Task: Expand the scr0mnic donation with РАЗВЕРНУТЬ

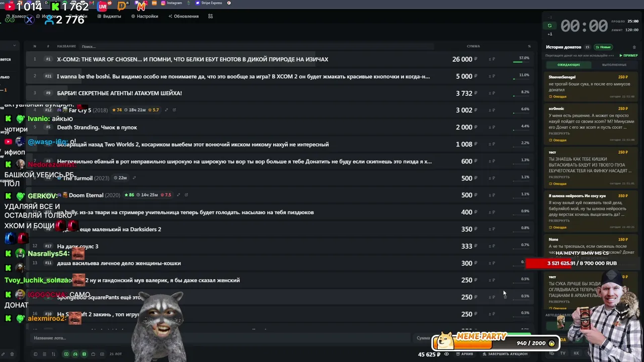Action: [x=559, y=134]
